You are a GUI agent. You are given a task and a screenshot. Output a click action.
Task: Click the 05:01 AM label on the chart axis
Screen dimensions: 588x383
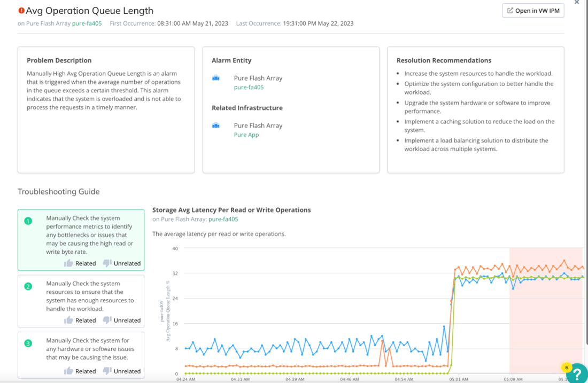(459, 379)
